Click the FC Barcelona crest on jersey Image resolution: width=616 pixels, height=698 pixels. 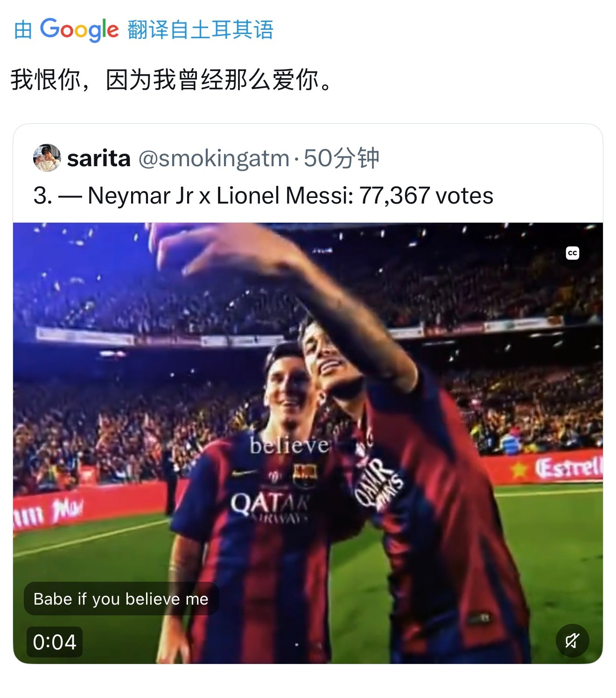305,473
